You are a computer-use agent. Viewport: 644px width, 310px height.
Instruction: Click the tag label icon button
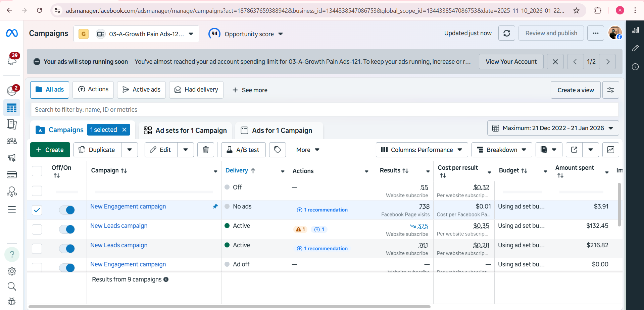278,150
